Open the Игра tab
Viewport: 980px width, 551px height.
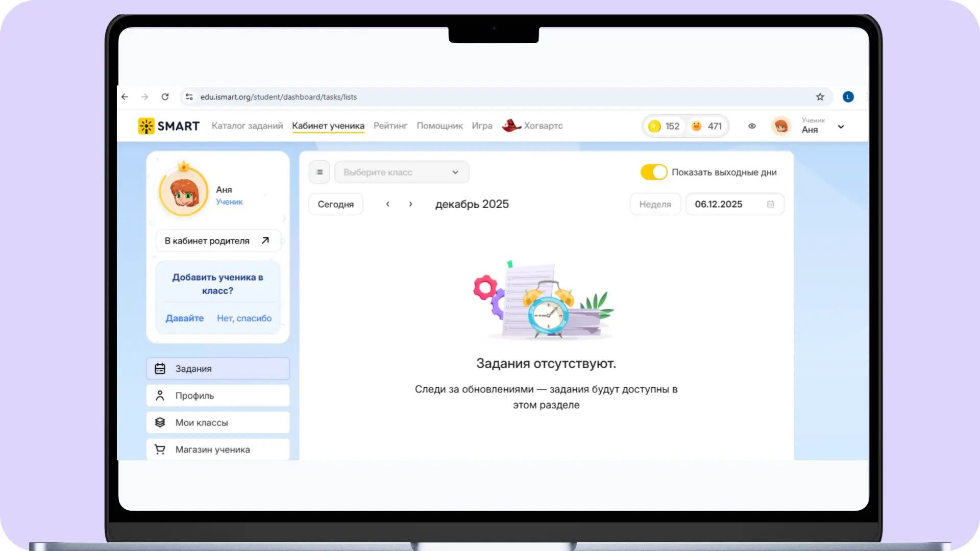[482, 126]
